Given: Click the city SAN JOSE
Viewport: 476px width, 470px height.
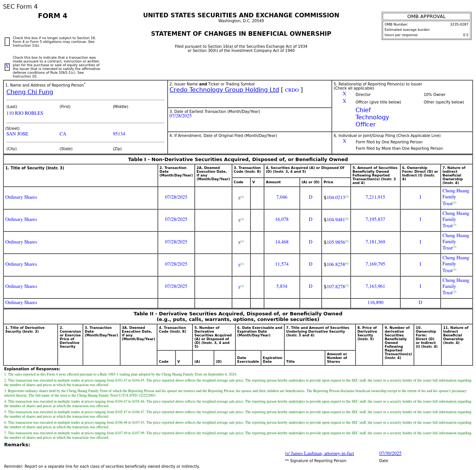Looking at the screenshot, I should coord(17,134).
